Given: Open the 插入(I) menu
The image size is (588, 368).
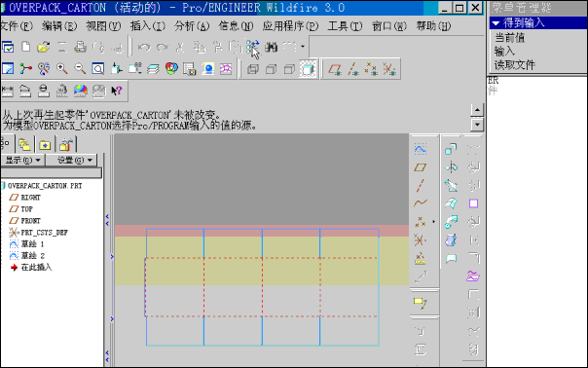Looking at the screenshot, I should [147, 26].
